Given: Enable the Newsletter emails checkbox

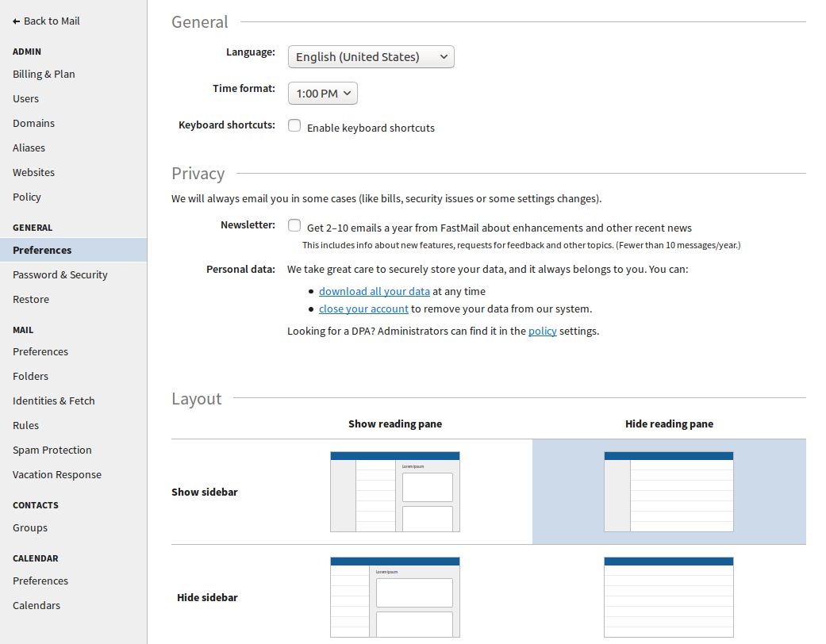Looking at the screenshot, I should (294, 225).
